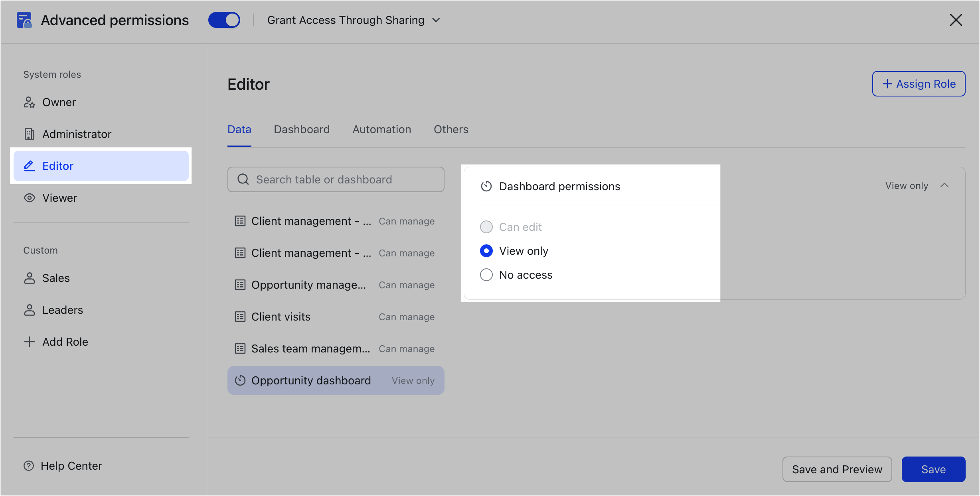Click the Search table or dashboard field
Image resolution: width=980 pixels, height=496 pixels.
pos(335,179)
